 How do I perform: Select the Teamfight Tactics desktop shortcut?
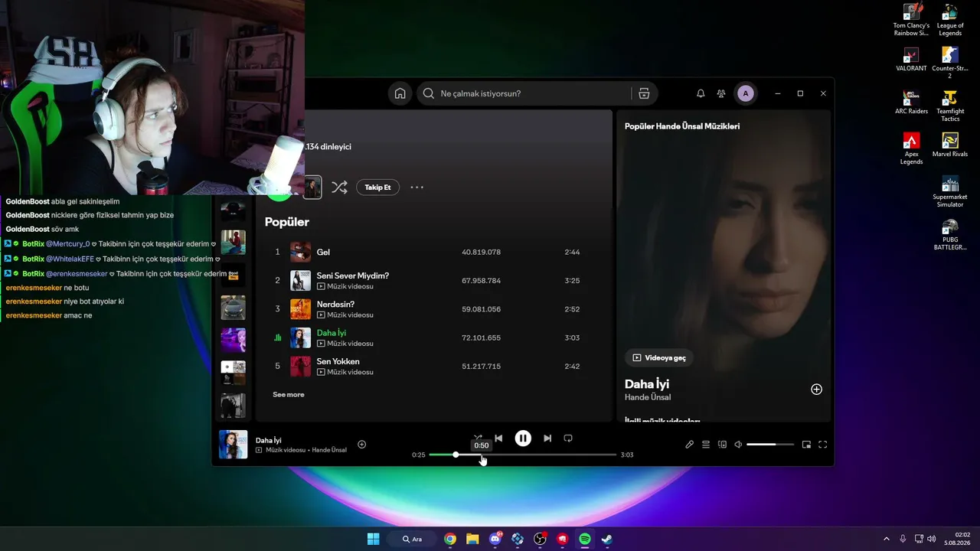pyautogui.click(x=950, y=106)
